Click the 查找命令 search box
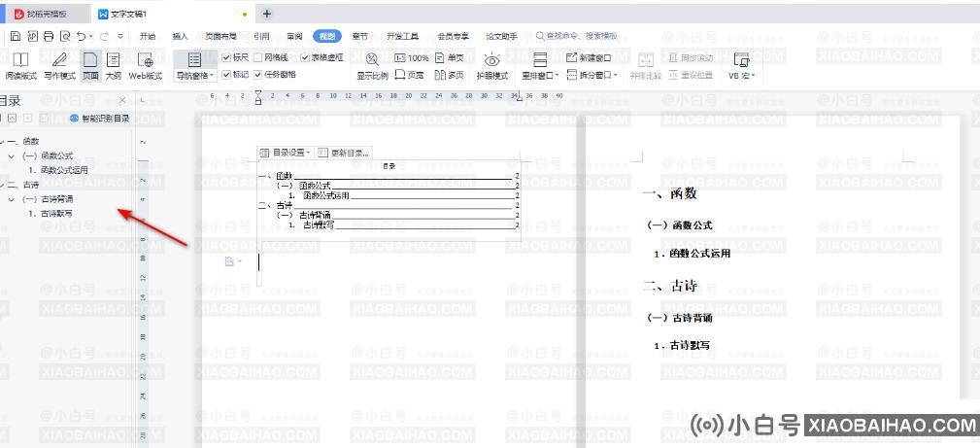 pyautogui.click(x=576, y=36)
